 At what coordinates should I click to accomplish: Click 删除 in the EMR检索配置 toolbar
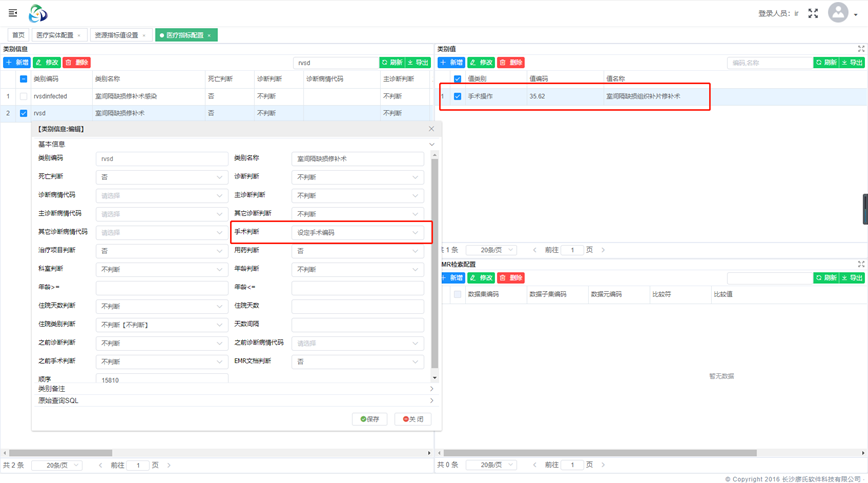(511, 278)
